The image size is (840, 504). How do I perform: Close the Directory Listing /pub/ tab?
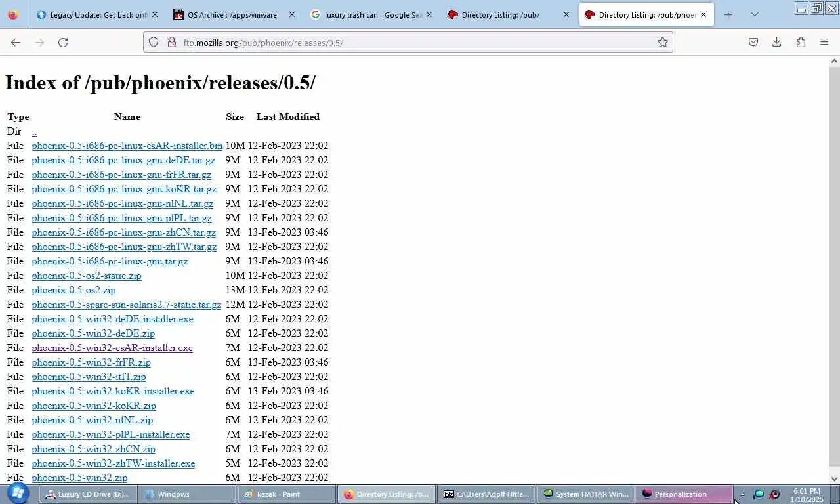pyautogui.click(x=566, y=14)
